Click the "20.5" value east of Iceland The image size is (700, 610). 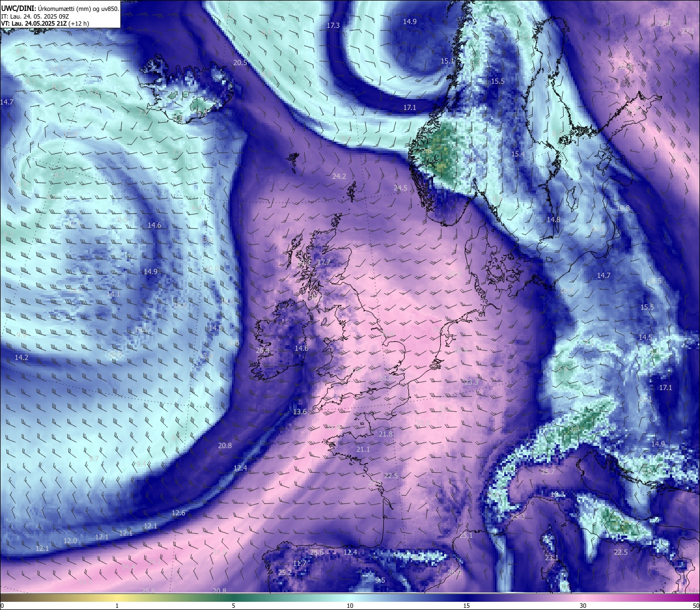pyautogui.click(x=240, y=63)
